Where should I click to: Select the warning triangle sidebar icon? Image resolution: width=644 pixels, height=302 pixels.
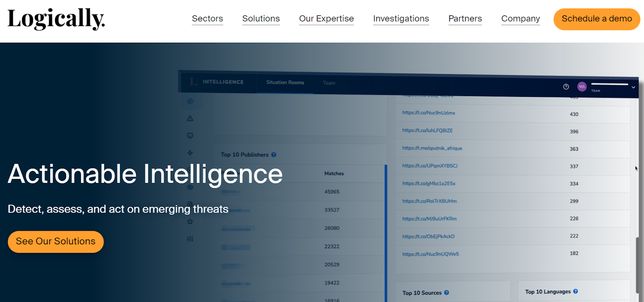[x=190, y=119]
